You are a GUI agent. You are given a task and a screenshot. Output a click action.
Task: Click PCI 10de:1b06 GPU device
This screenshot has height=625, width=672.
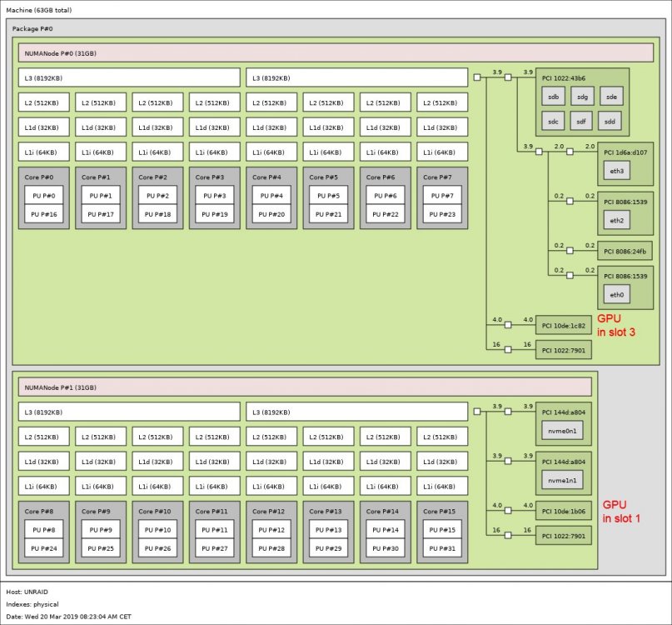(x=563, y=512)
